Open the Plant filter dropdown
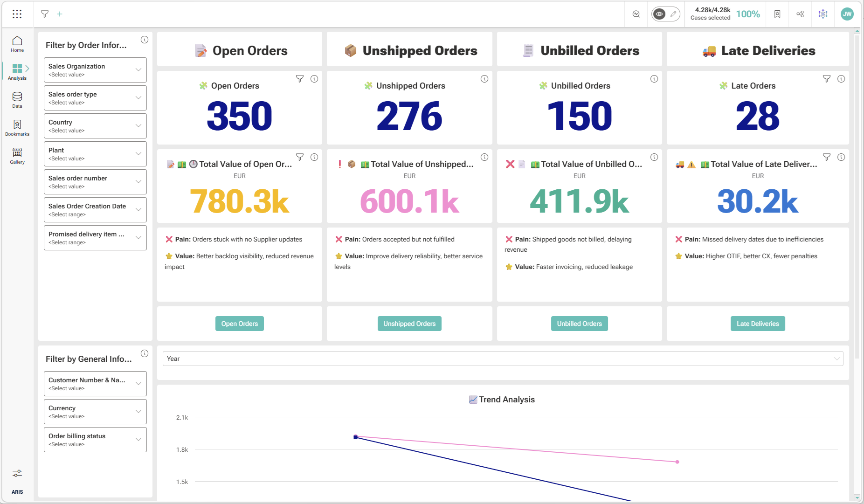864x504 pixels. click(95, 154)
